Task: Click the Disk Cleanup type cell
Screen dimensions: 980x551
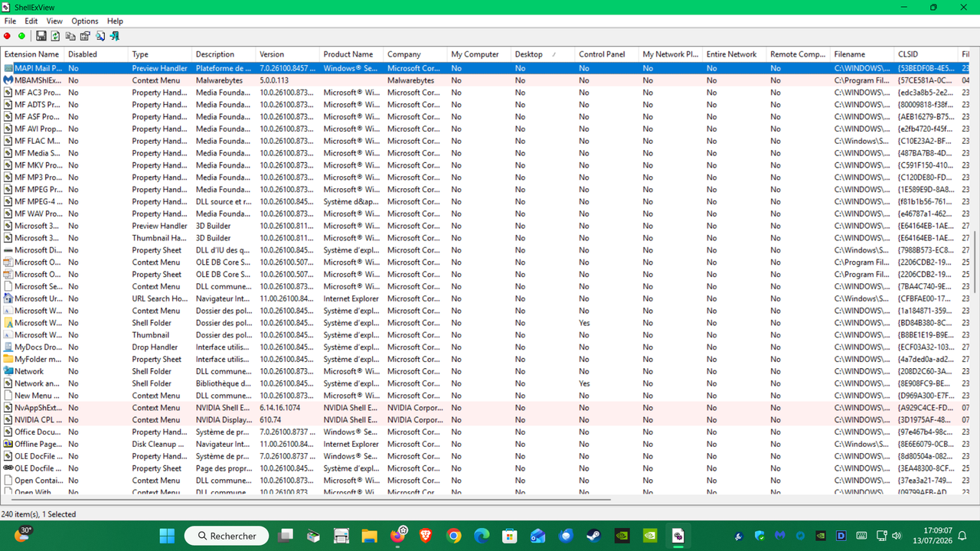Action: 159,444
